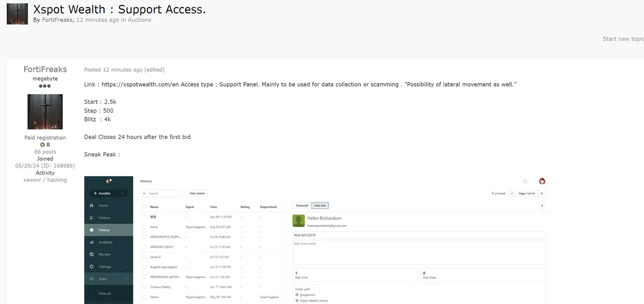Go to the next page arrow

542,194
